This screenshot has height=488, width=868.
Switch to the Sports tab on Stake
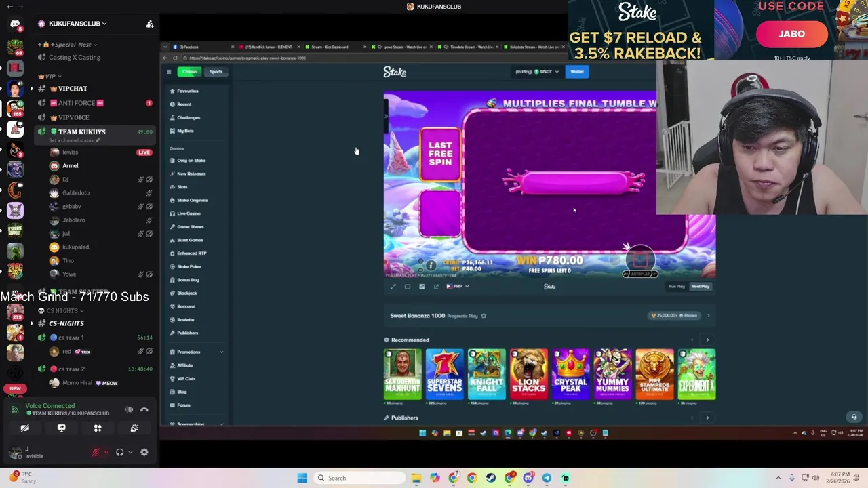click(216, 72)
